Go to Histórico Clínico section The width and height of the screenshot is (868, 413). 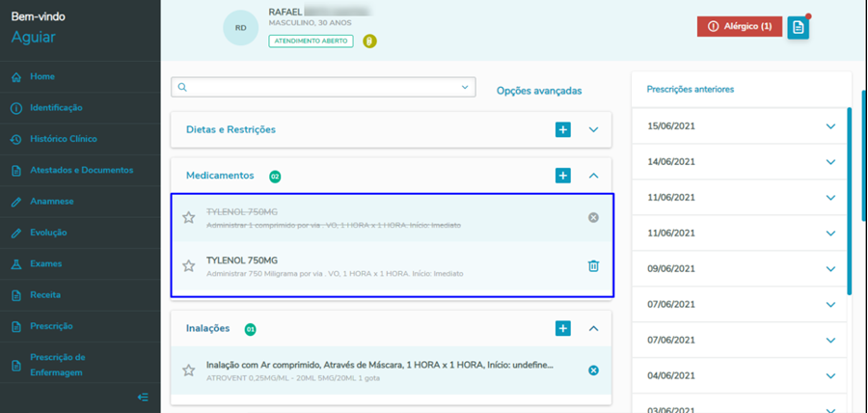click(x=80, y=139)
